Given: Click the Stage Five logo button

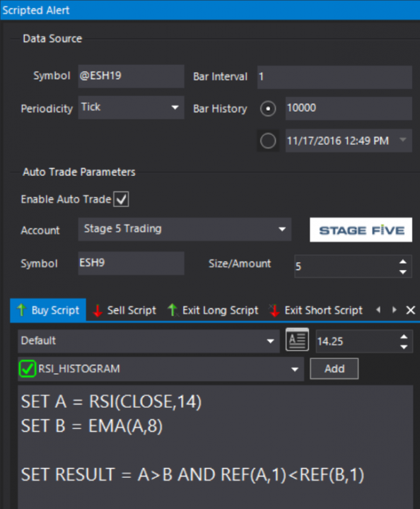Looking at the screenshot, I should click(x=361, y=230).
